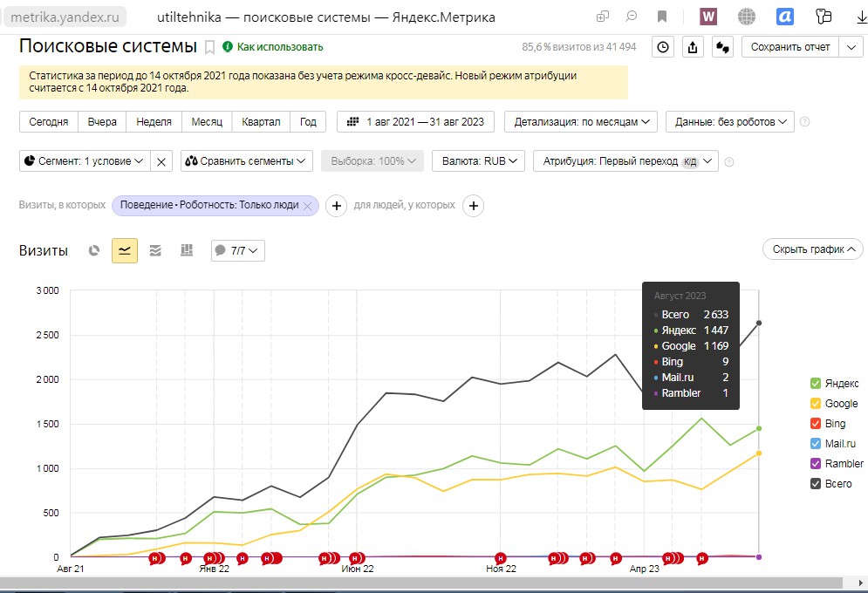Image resolution: width=868 pixels, height=593 pixels.
Task: Click the extensions puzzle icon in browser
Action: pyautogui.click(x=824, y=17)
